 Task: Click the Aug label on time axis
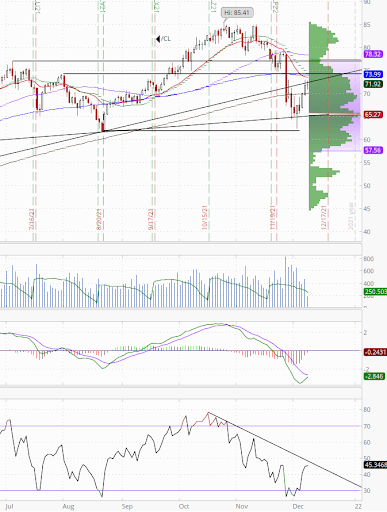tap(68, 506)
